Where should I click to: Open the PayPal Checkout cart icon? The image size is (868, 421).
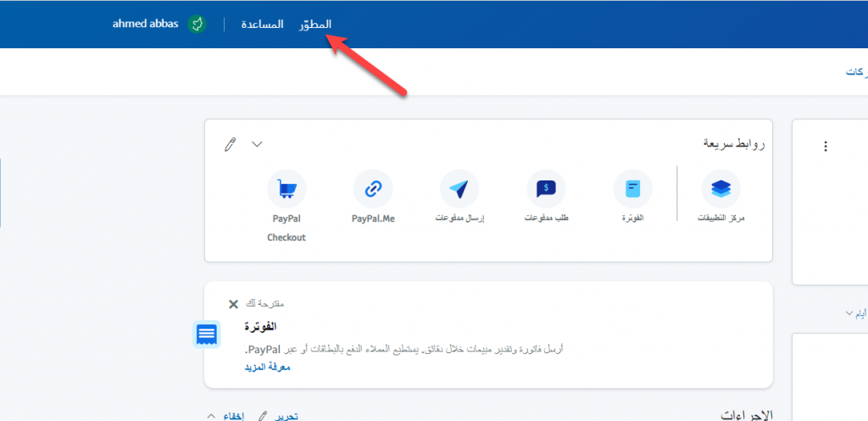tap(287, 189)
